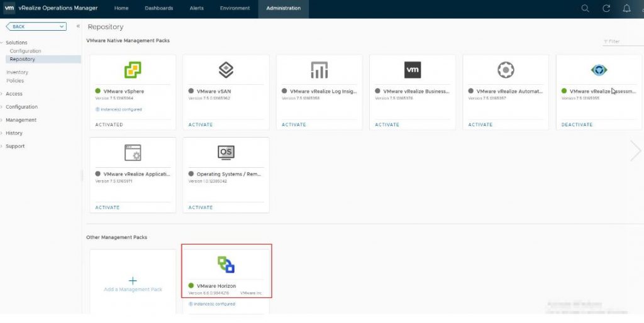The width and height of the screenshot is (644, 323).
Task: Activate the VMware vSAN pack
Action: tap(201, 124)
